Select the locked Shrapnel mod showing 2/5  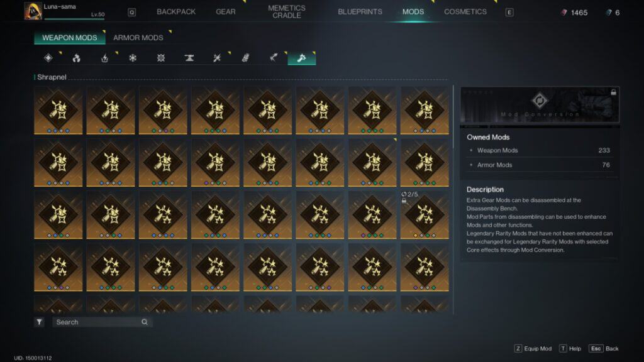coord(426,214)
